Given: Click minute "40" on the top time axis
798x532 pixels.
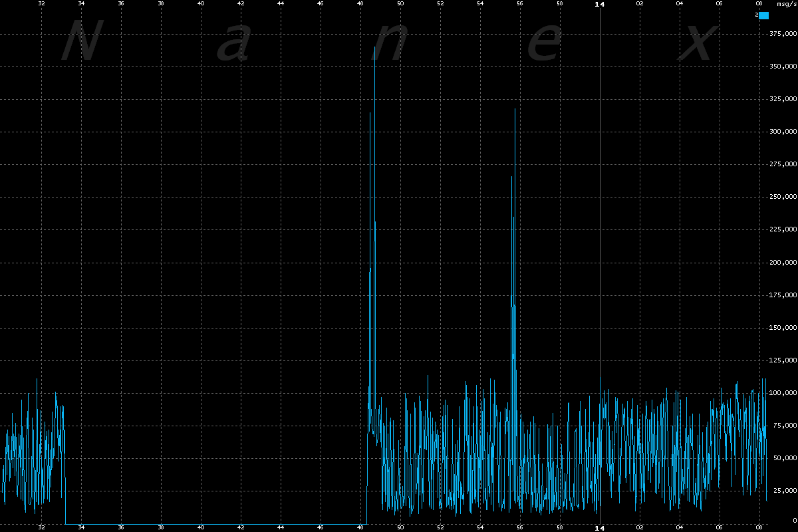Looking at the screenshot, I should (201, 4).
